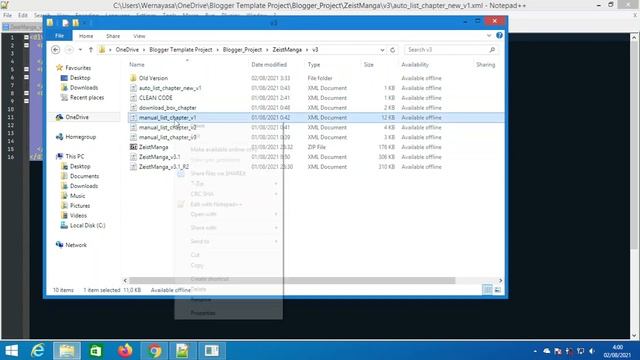The width and height of the screenshot is (640, 360).
Task: Collapse the line 5 fold marker in Notepad++
Action: 26,69
